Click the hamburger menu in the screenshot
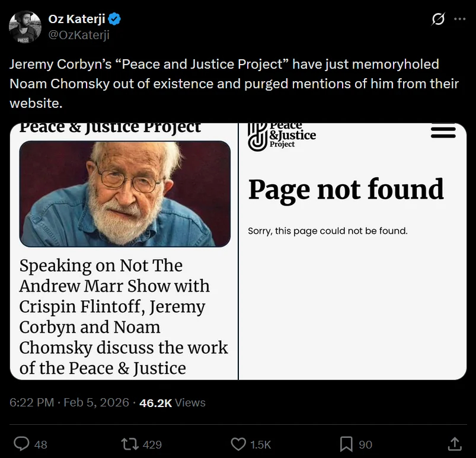This screenshot has width=476, height=458. point(443,132)
